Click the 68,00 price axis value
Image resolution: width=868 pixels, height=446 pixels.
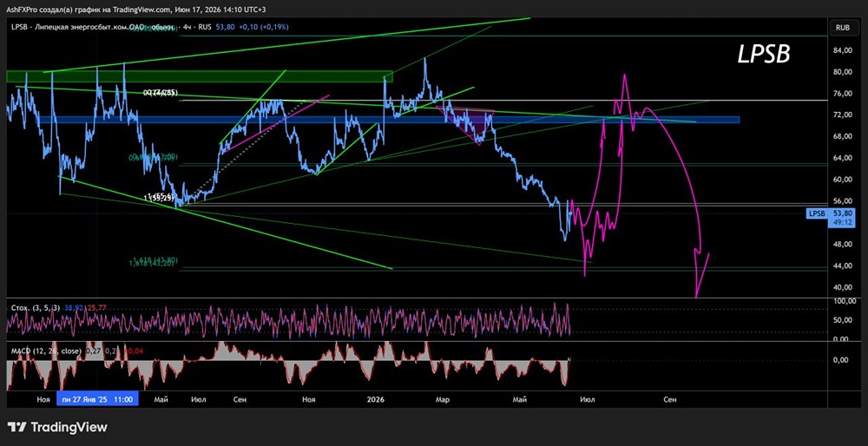click(x=845, y=137)
